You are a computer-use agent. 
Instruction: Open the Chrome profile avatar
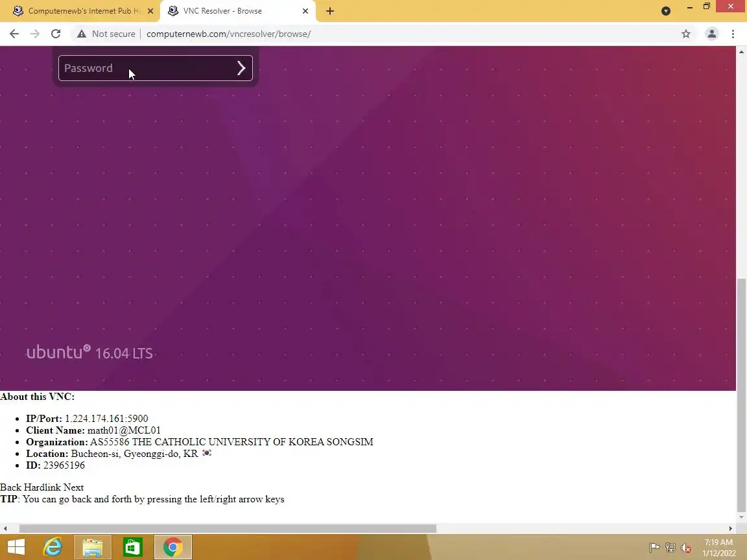click(x=712, y=34)
